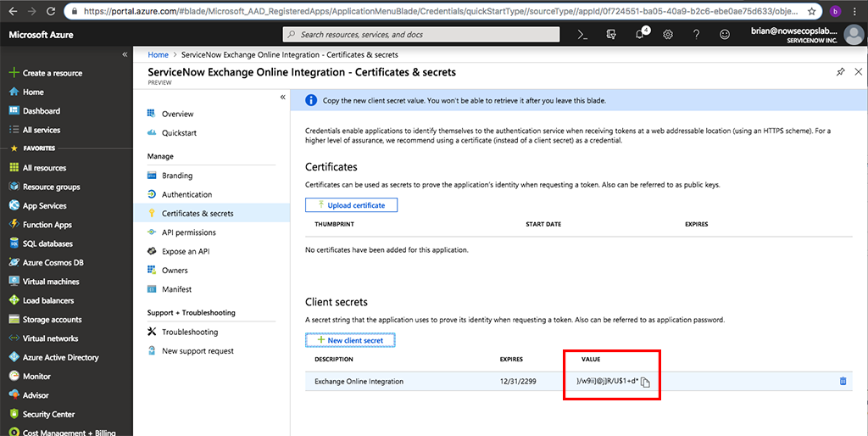This screenshot has width=868, height=436.
Task: Close the Certificates & secrets blade
Action: pyautogui.click(x=859, y=72)
